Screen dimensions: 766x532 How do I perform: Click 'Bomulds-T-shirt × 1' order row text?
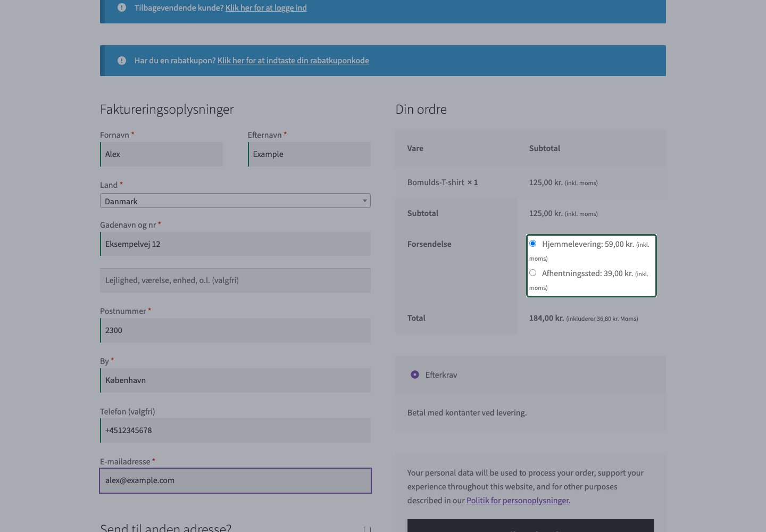pos(443,182)
